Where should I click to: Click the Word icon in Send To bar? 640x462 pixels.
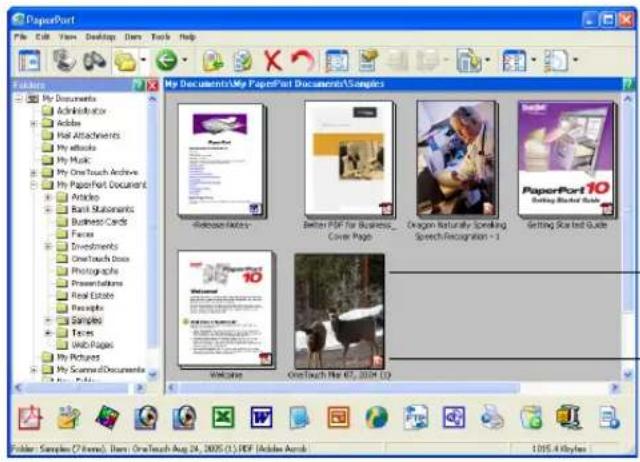click(x=261, y=417)
